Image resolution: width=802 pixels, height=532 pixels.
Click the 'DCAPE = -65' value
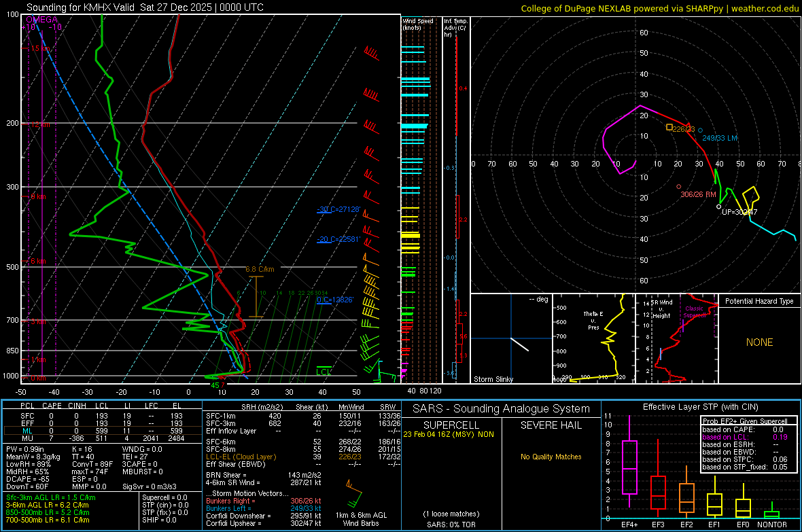[x=28, y=479]
